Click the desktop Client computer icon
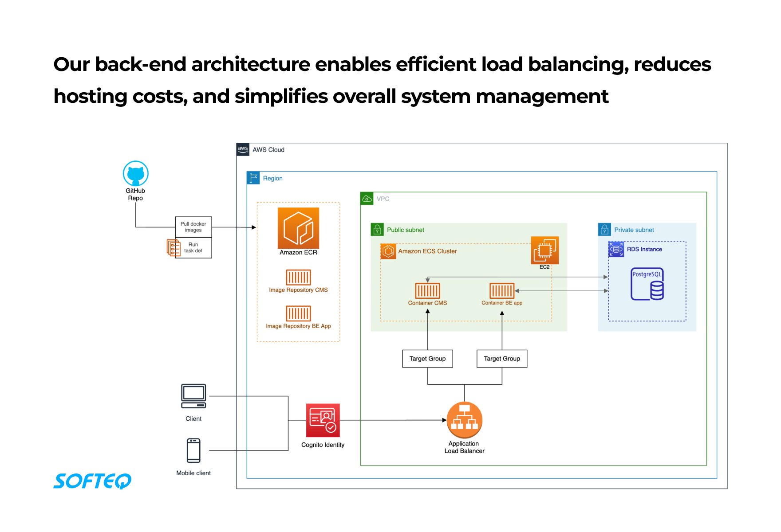 click(193, 396)
